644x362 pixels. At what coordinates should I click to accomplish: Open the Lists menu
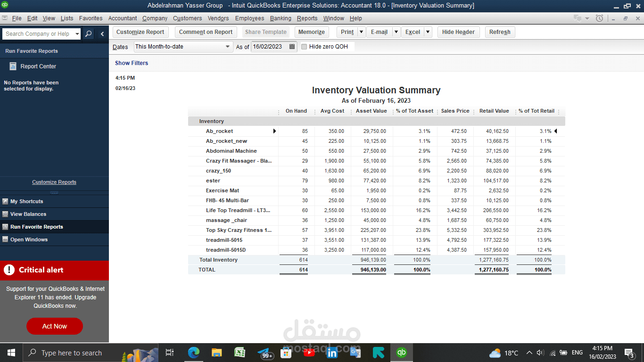(67, 18)
